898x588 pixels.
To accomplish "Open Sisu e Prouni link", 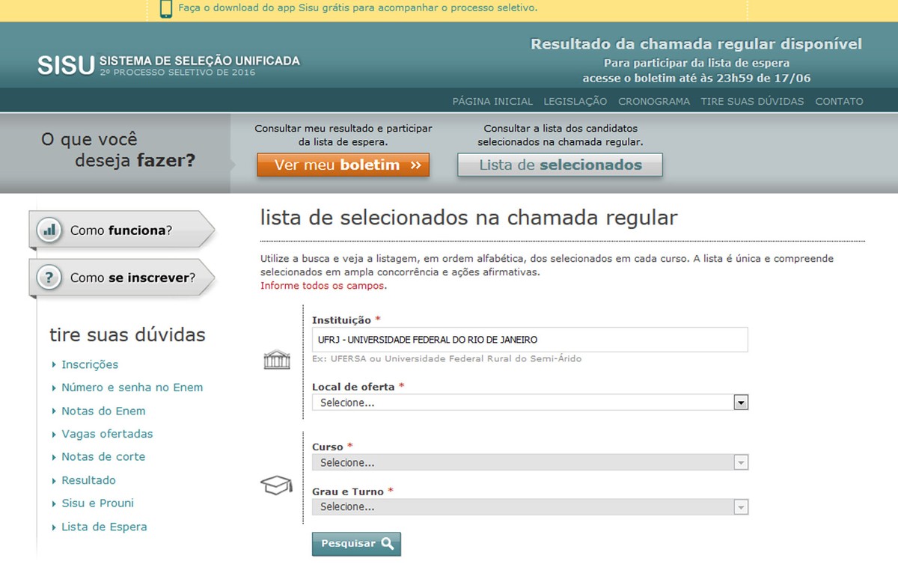I will 97,503.
